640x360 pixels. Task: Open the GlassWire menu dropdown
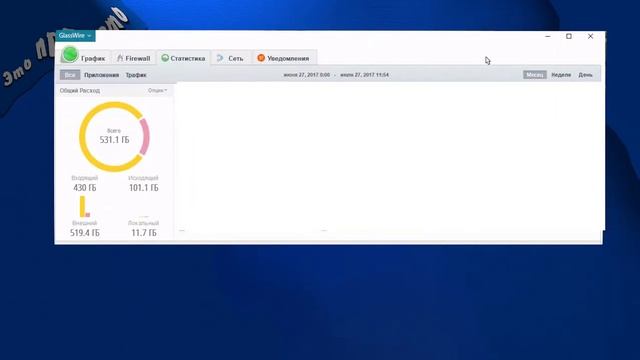click(x=75, y=36)
